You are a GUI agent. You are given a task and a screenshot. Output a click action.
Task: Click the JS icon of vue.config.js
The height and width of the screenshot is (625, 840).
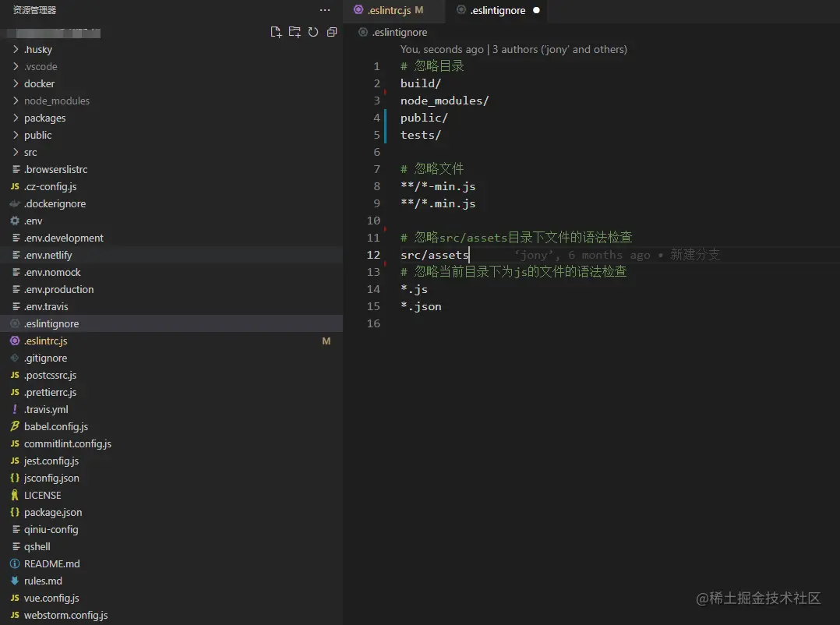15,598
